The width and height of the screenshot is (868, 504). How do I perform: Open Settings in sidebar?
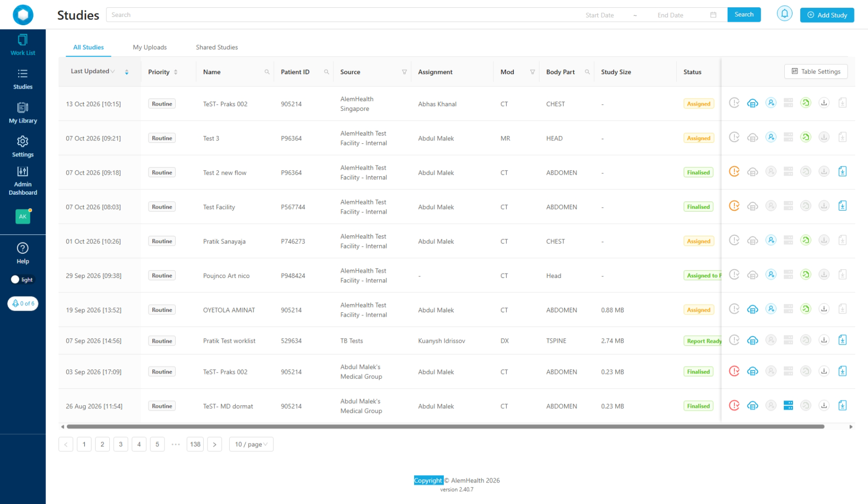pyautogui.click(x=23, y=147)
